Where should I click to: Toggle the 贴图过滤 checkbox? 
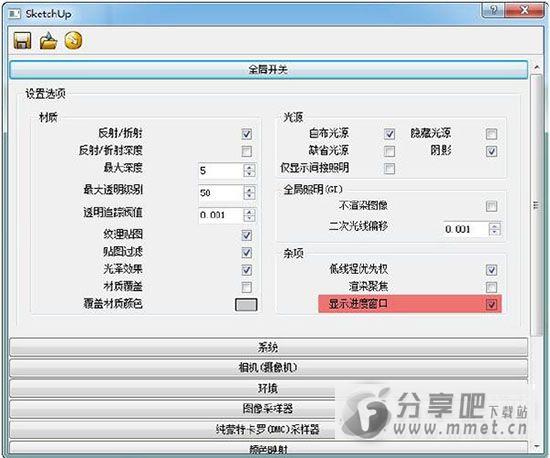[x=247, y=252]
